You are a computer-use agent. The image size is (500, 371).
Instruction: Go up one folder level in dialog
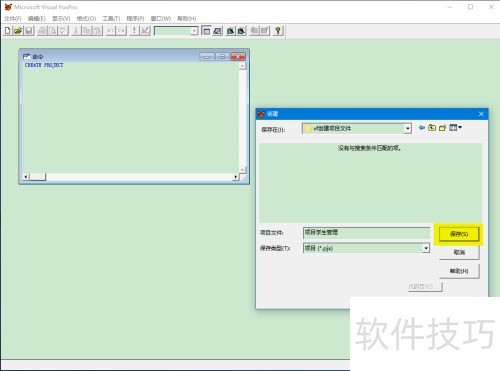click(432, 128)
